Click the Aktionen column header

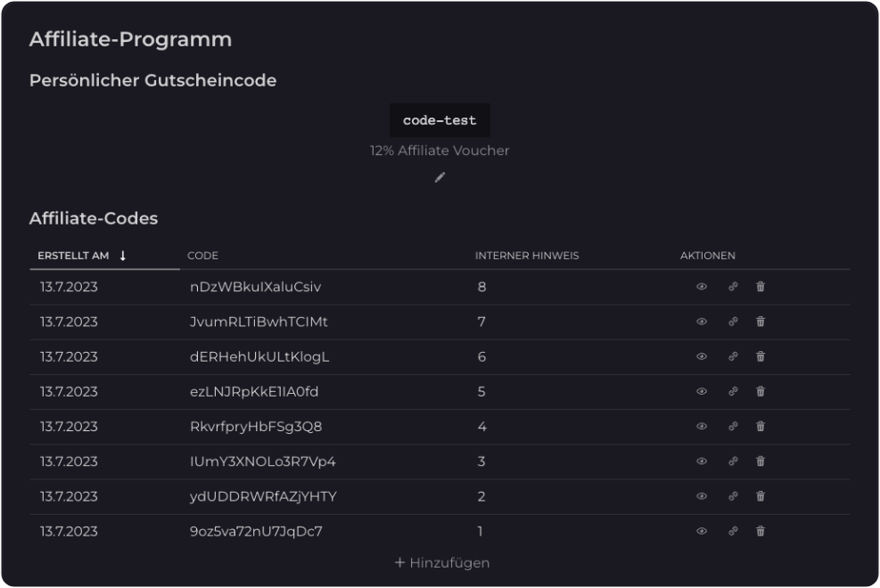pyautogui.click(x=707, y=256)
